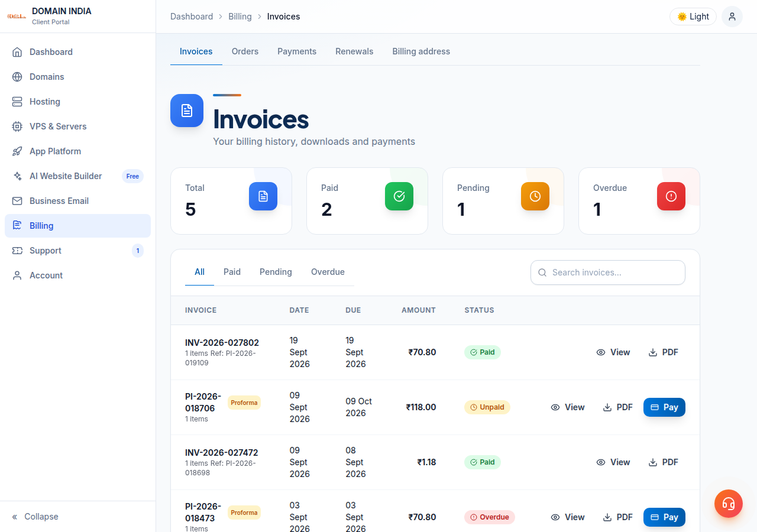The width and height of the screenshot is (757, 532).
Task: Click the INV-2026-027472 invoice number
Action: 222,453
